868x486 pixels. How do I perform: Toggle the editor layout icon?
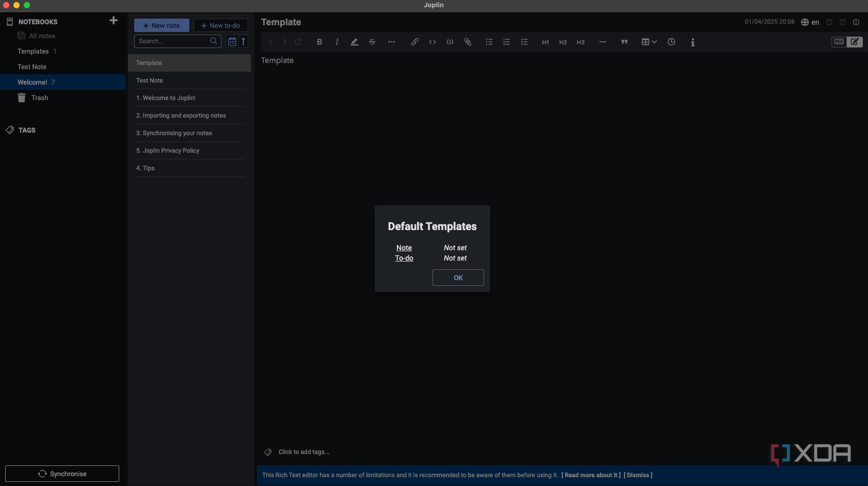pos(843,22)
